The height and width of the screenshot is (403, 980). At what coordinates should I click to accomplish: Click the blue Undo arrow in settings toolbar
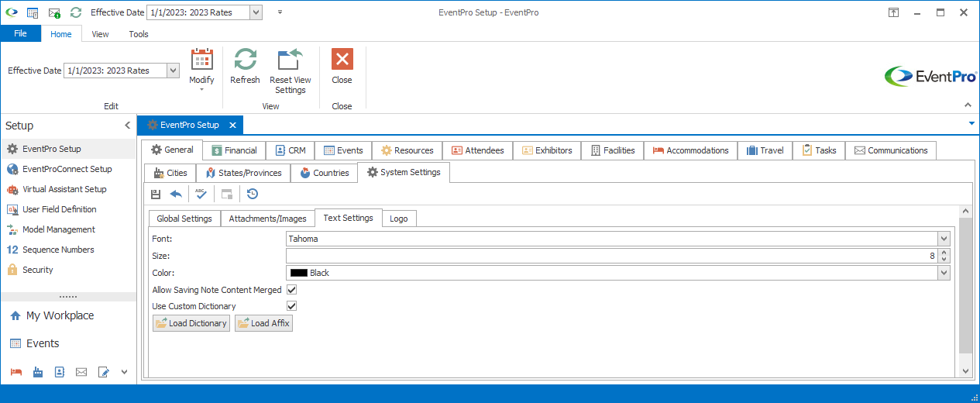[176, 194]
